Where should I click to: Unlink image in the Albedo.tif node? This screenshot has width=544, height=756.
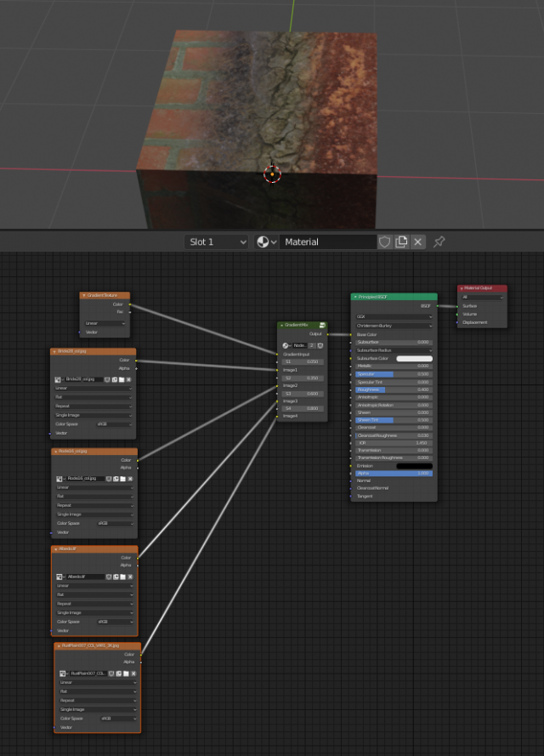(130, 577)
